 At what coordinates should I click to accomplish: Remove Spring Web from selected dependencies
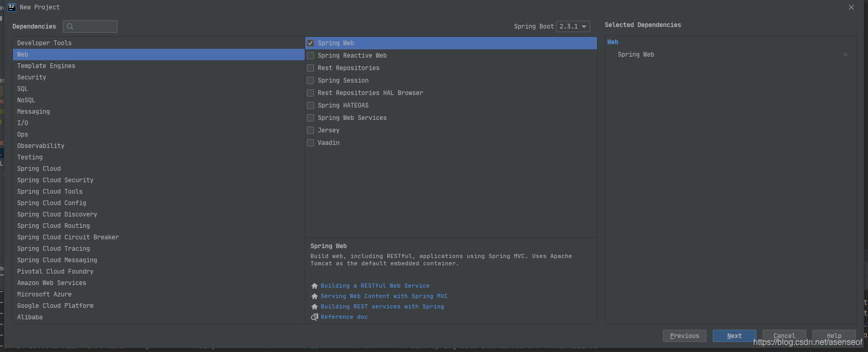[846, 55]
